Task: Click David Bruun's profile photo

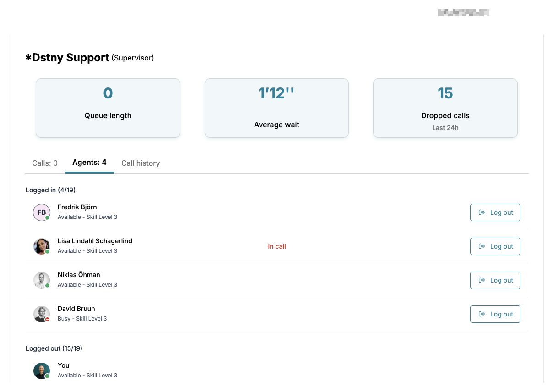Action: pyautogui.click(x=41, y=314)
